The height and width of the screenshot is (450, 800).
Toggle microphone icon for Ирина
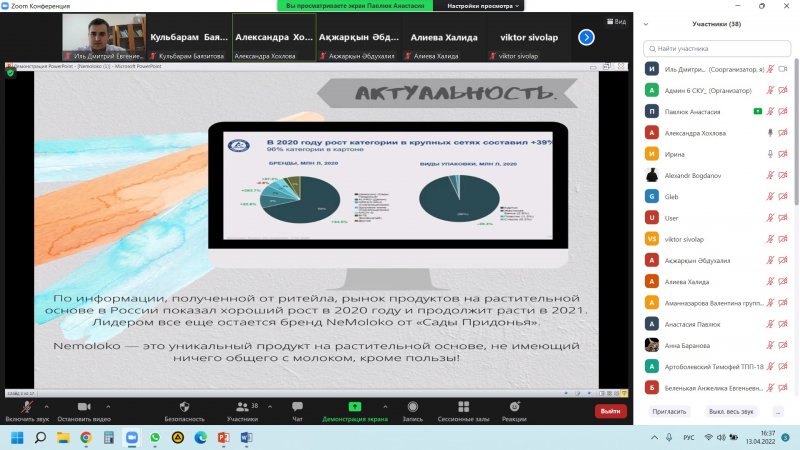point(770,154)
